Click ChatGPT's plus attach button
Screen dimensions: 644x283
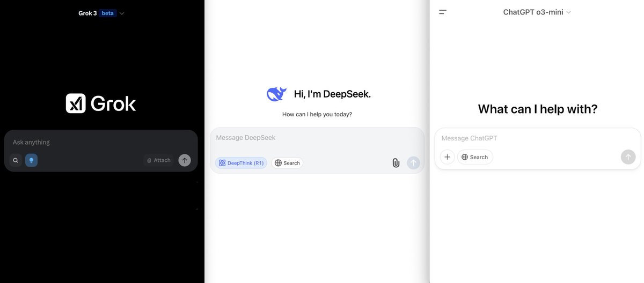click(x=447, y=157)
